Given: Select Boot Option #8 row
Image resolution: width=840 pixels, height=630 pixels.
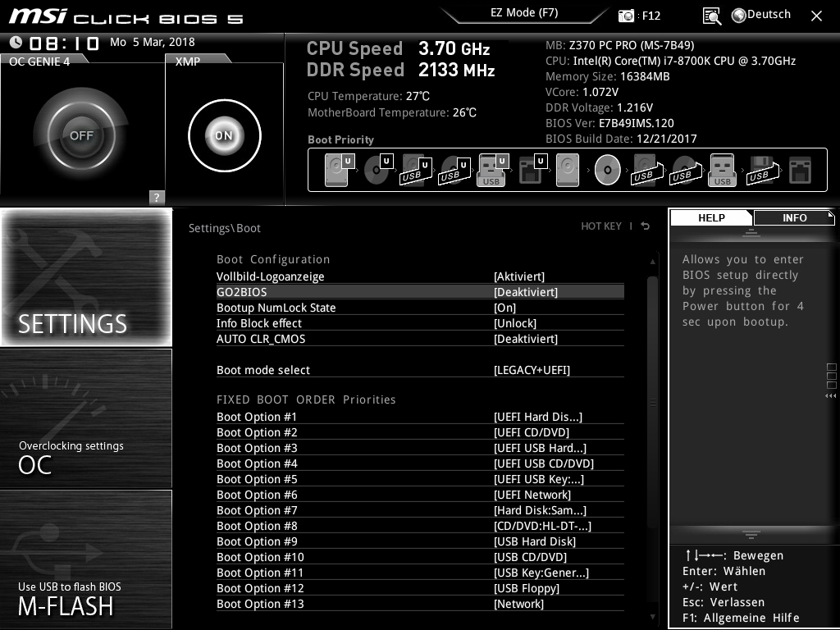Looking at the screenshot, I should click(420, 526).
